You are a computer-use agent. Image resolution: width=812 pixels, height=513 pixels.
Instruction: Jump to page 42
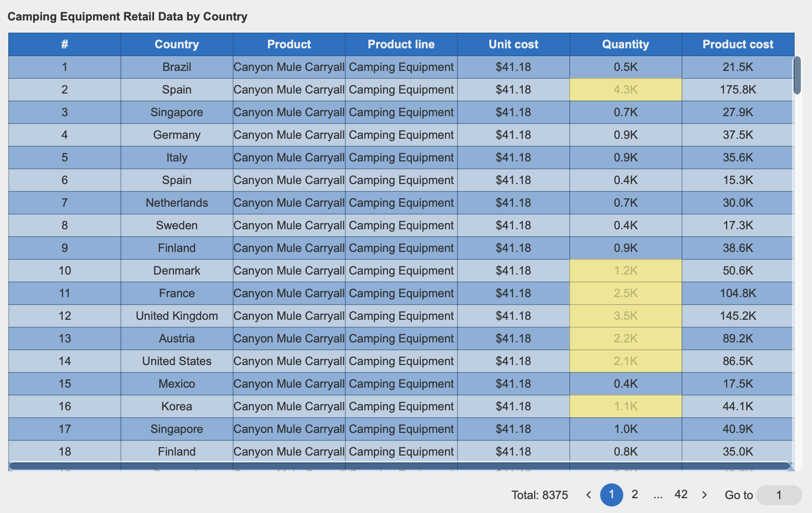point(681,495)
